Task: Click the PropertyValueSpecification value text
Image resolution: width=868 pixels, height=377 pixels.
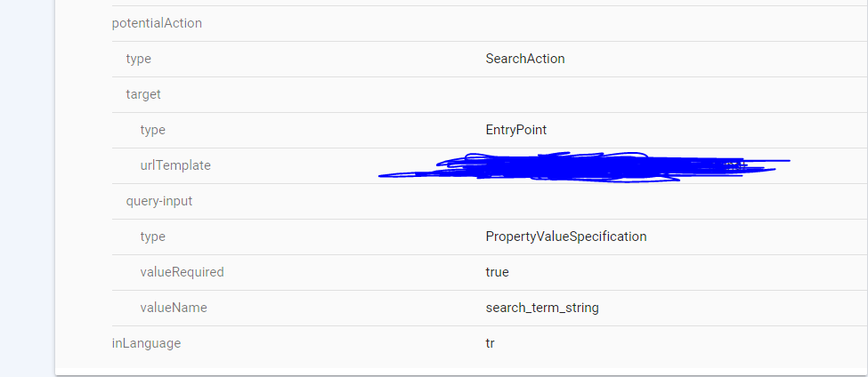Action: [565, 237]
